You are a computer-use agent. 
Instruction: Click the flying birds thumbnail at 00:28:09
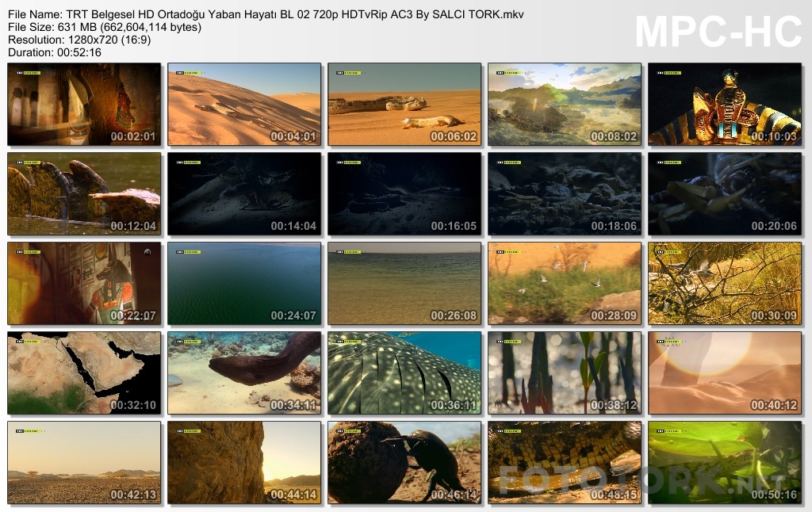point(565,283)
